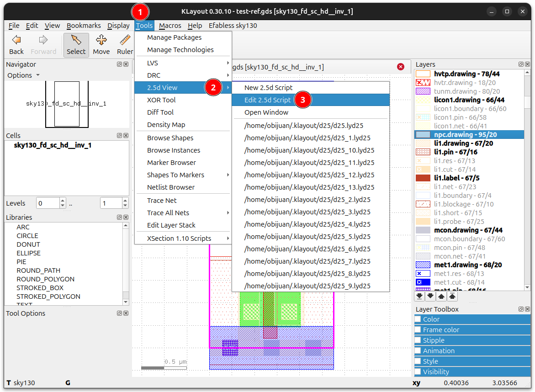
Task: Open Edit Layer Stack
Action: coord(183,225)
